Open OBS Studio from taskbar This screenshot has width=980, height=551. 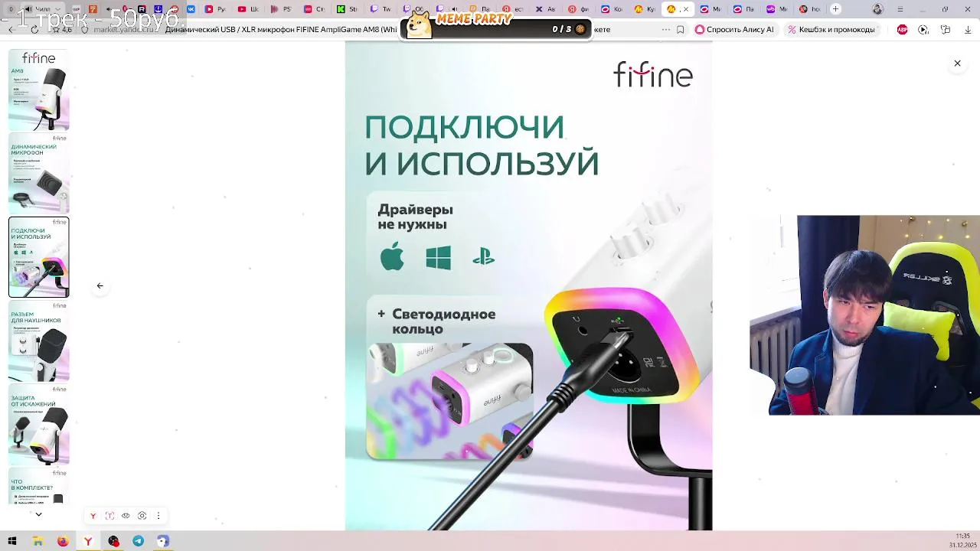coord(113,541)
